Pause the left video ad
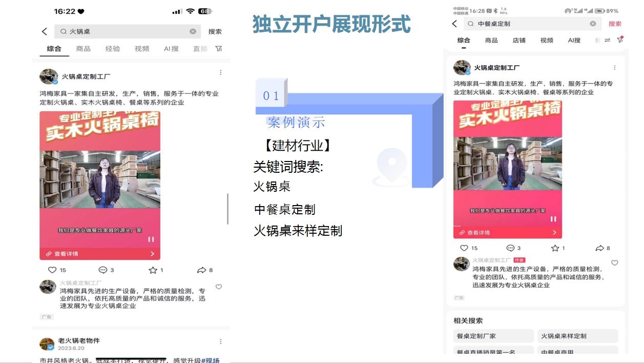Image resolution: width=644 pixels, height=363 pixels. (x=151, y=239)
